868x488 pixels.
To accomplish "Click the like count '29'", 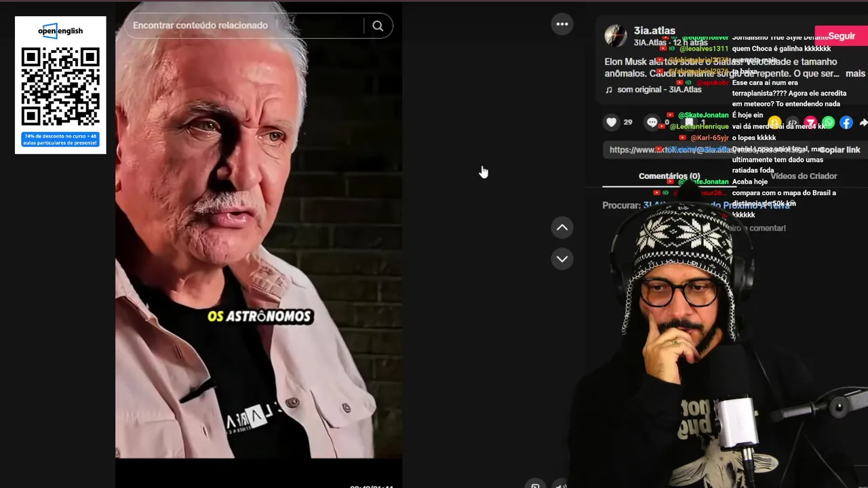I will [x=628, y=123].
